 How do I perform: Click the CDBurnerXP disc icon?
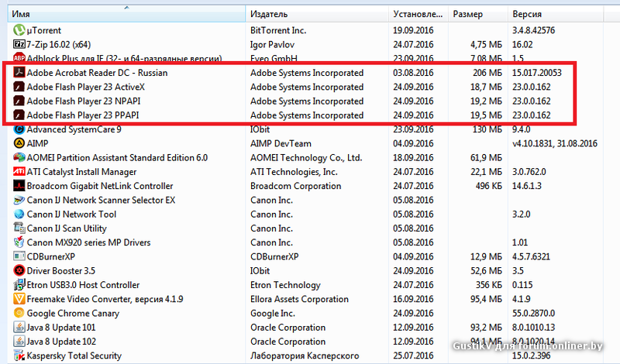(20, 256)
